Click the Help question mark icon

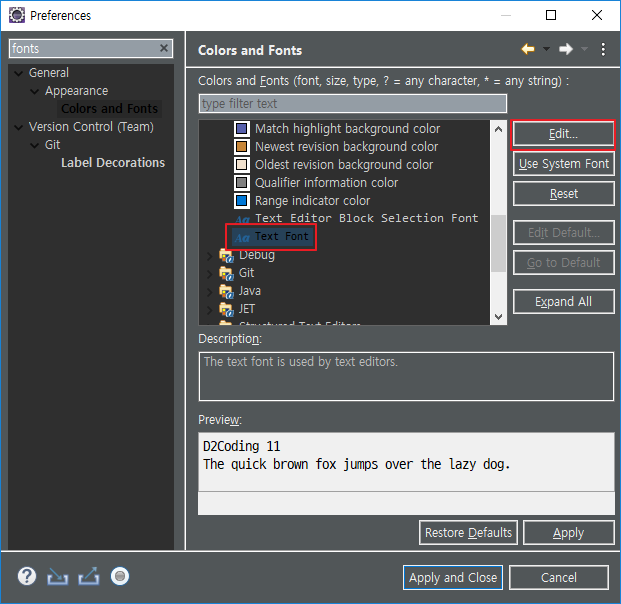[27, 576]
